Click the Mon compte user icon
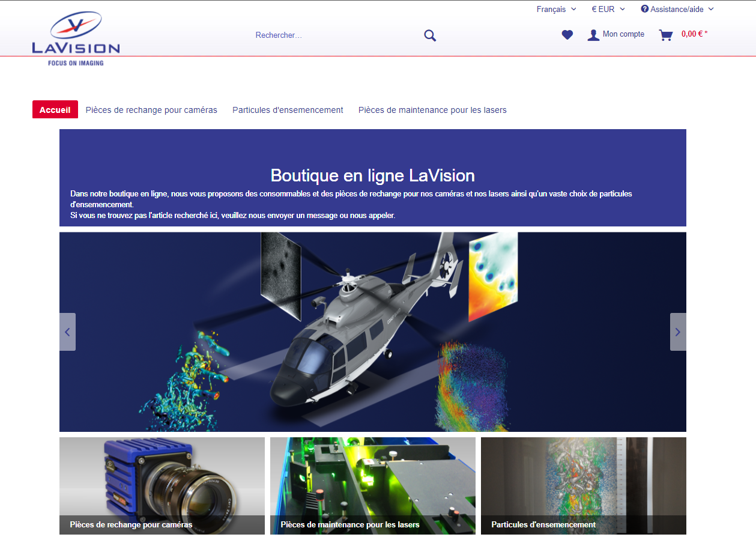The height and width of the screenshot is (558, 756). pyautogui.click(x=593, y=35)
